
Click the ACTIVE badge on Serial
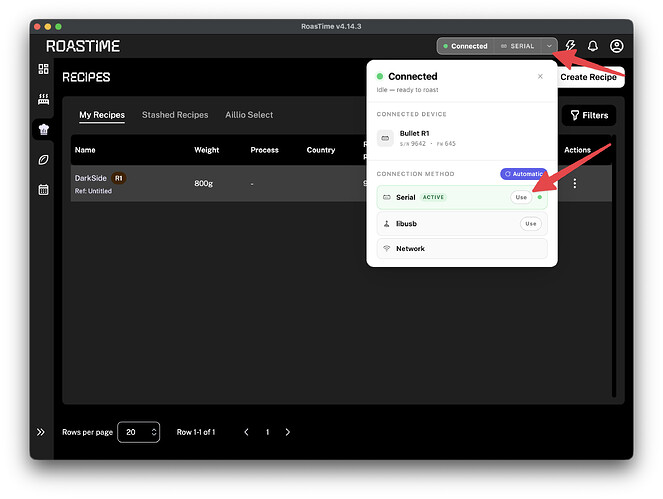point(433,197)
